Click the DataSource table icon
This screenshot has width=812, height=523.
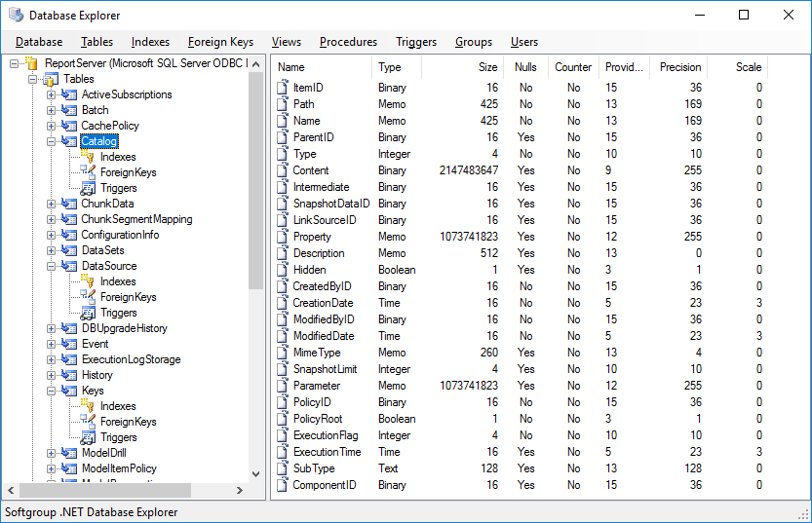pos(69,266)
